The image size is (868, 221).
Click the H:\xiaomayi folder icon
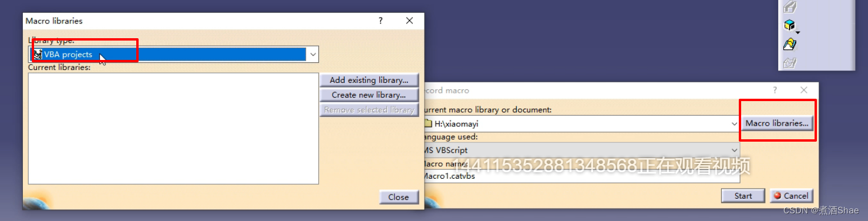tap(428, 124)
